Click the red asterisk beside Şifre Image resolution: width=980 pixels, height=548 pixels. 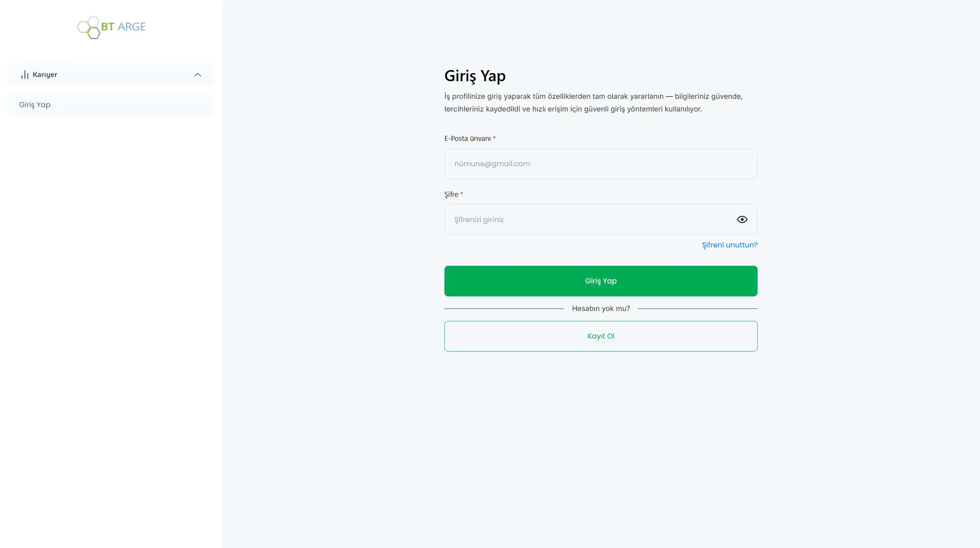click(462, 193)
